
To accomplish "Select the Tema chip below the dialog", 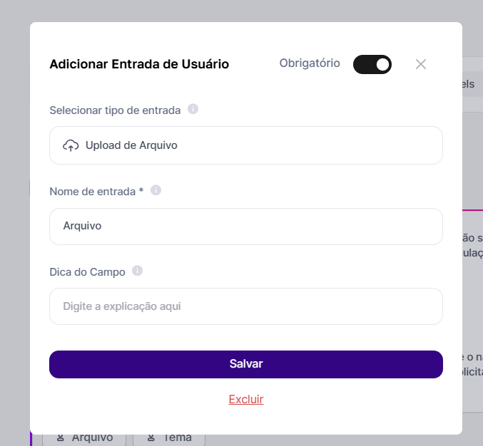I will [169, 438].
